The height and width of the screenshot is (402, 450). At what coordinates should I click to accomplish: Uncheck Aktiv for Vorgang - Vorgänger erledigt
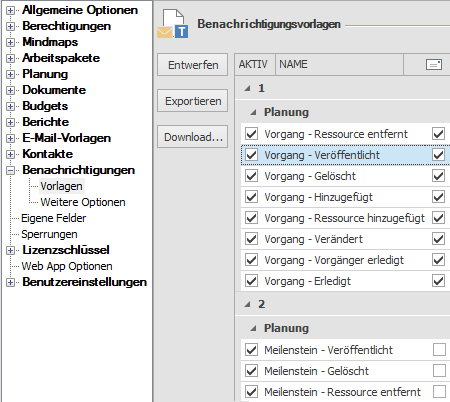click(x=251, y=260)
